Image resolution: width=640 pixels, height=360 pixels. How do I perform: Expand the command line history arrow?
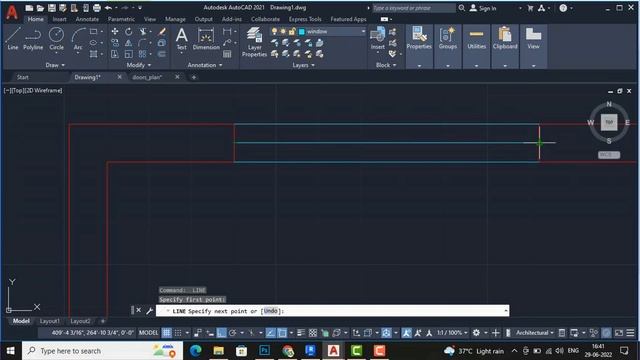(506, 311)
